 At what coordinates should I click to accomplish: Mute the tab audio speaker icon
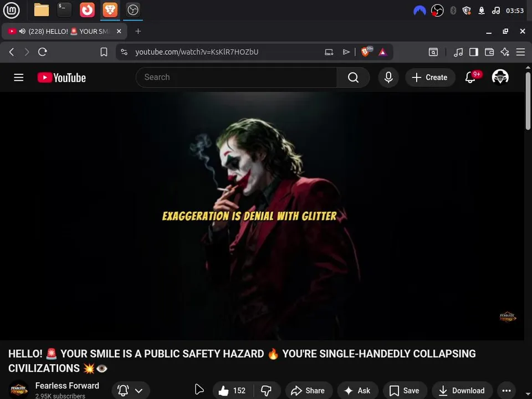tap(22, 32)
